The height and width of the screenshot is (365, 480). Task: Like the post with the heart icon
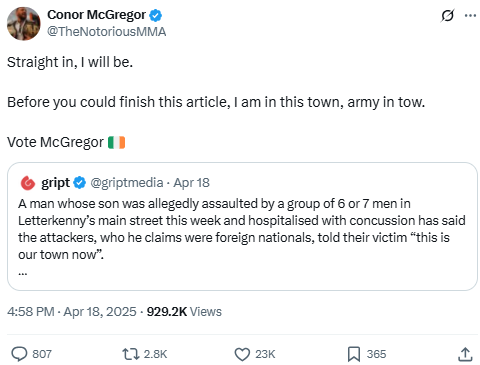(x=242, y=354)
